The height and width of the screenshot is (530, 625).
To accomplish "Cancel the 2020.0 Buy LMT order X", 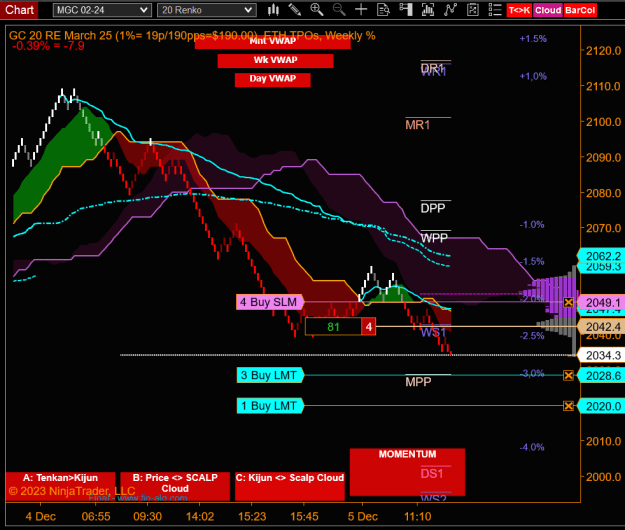I will click(568, 406).
